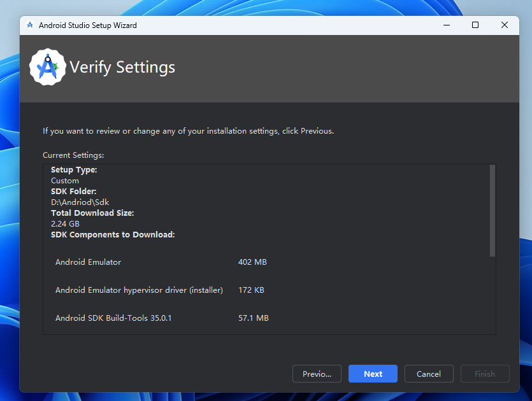The image size is (532, 401).
Task: Click the Current Settings label
Action: point(73,155)
